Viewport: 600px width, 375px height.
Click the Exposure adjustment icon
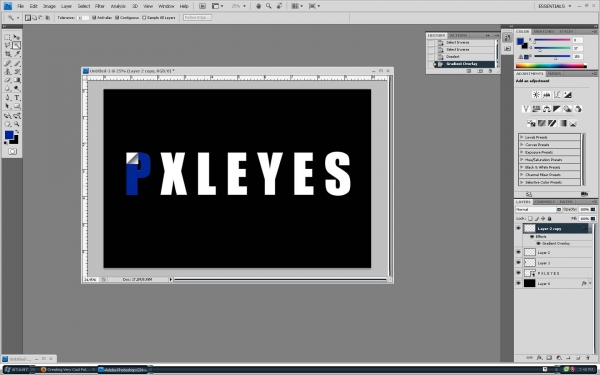567,95
